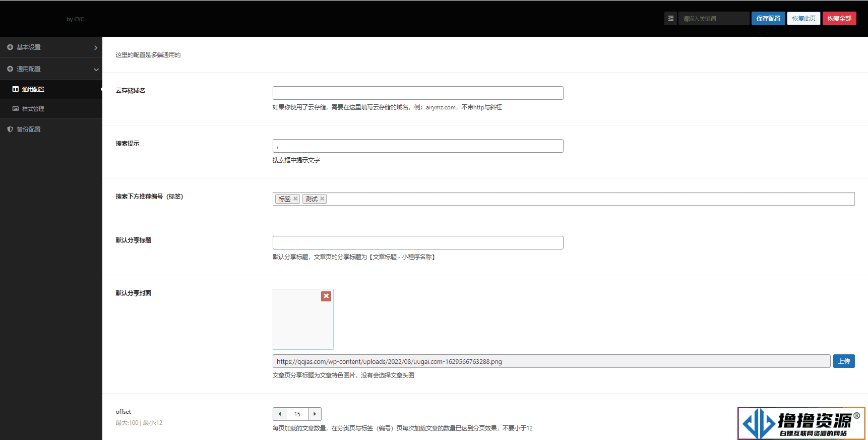This screenshot has width=868, height=440.
Task: Focus the 搜索提示 input field
Action: [x=418, y=146]
